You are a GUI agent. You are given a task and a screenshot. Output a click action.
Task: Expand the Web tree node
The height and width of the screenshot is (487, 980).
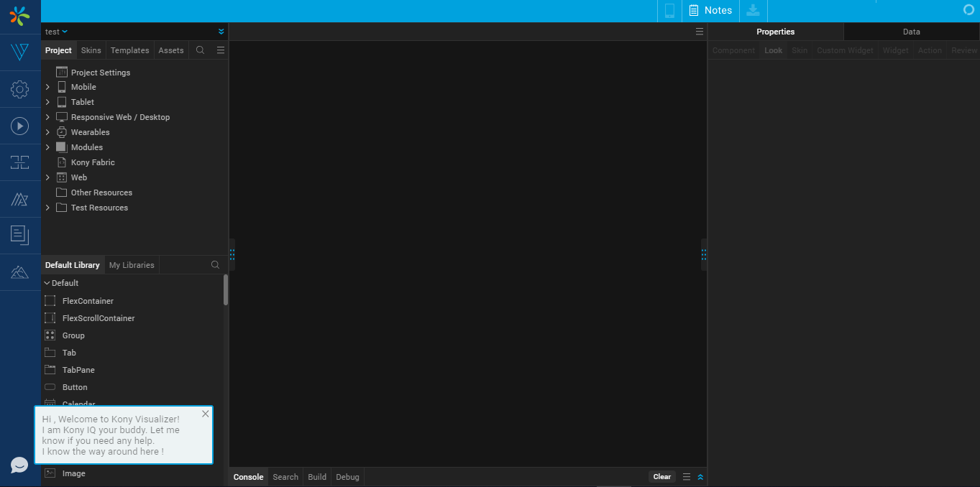click(x=47, y=177)
